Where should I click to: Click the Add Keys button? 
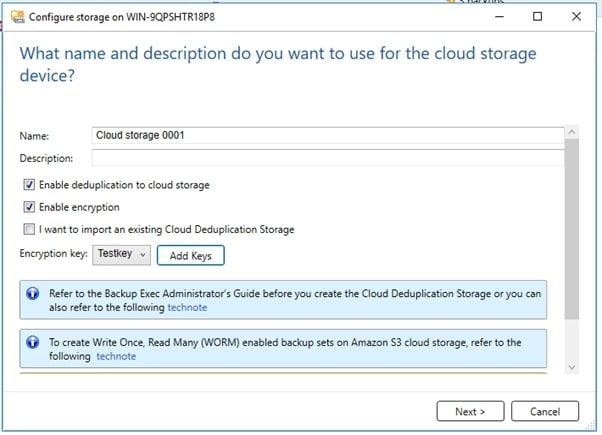[x=190, y=256]
